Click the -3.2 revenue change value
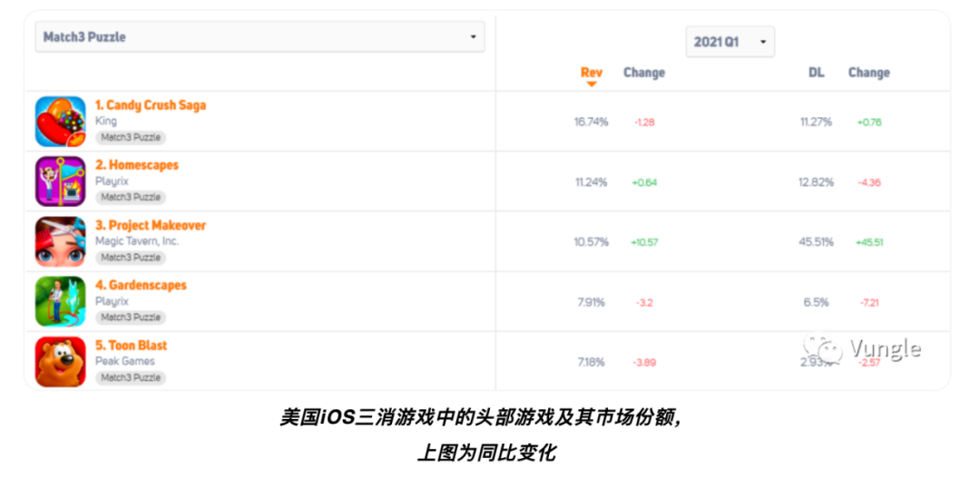Screen dimensions: 980x478 [x=644, y=302]
